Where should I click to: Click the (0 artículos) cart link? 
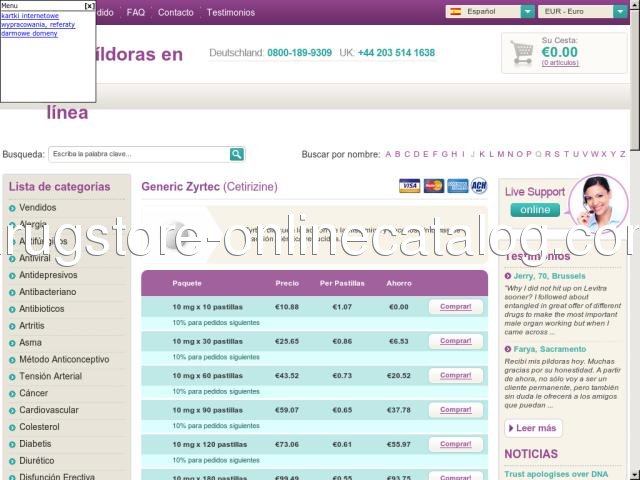click(560, 62)
